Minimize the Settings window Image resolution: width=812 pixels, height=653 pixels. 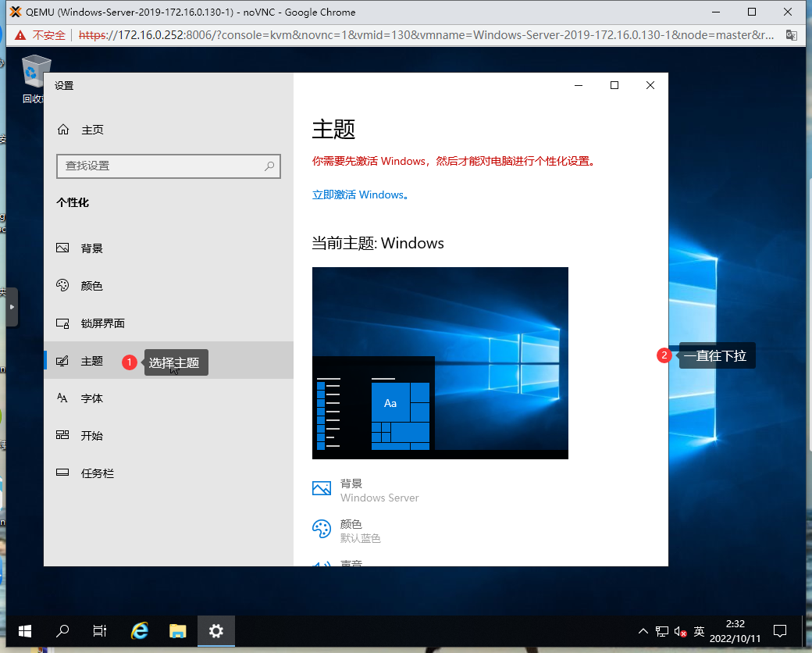(579, 85)
